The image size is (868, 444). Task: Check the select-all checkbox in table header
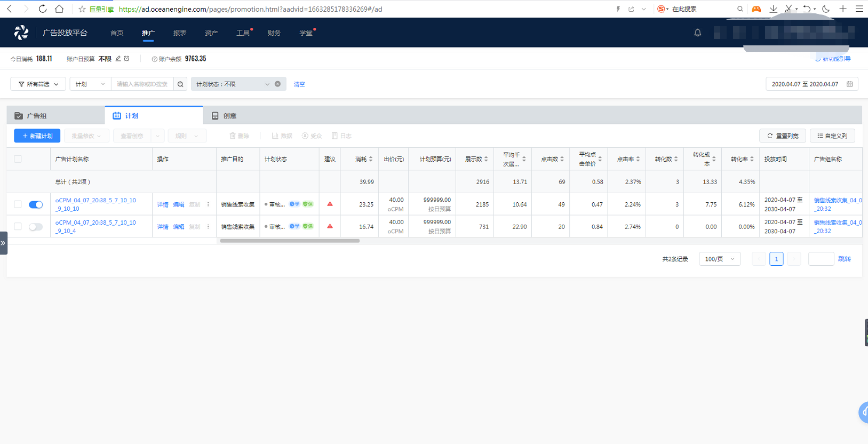tap(18, 159)
